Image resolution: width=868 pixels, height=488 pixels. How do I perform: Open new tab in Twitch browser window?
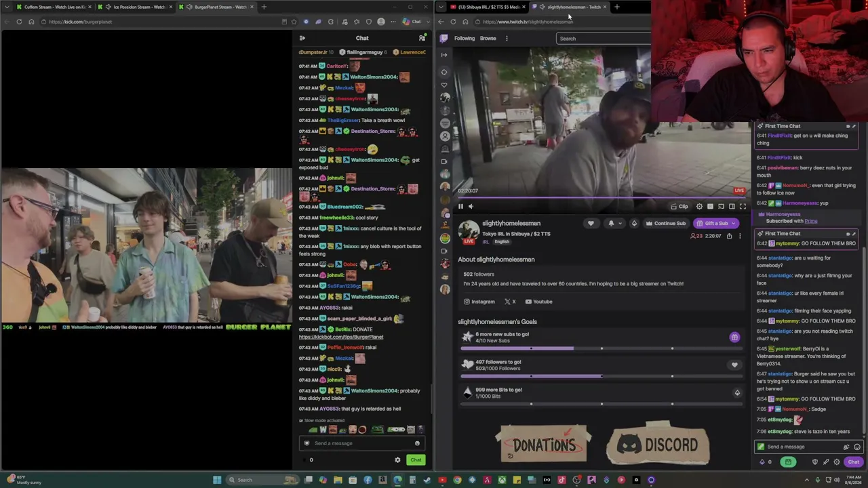[x=616, y=7]
